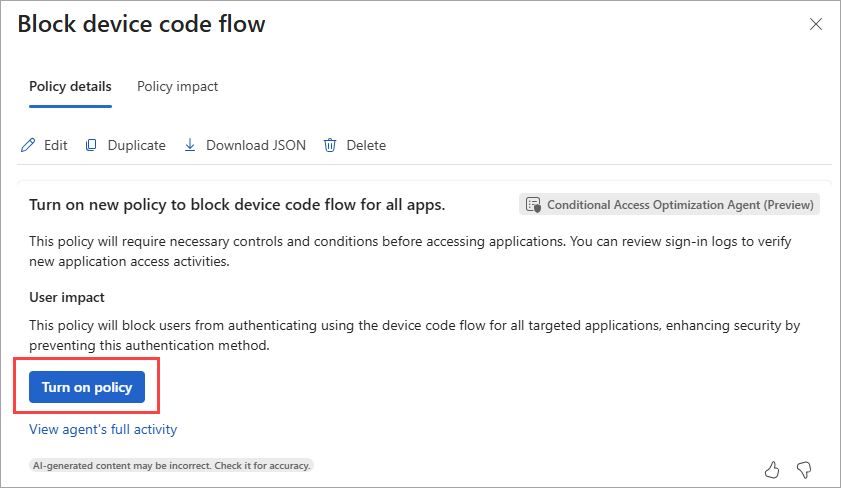Click Conditional Access Optimization Agent (Preview) label
This screenshot has width=841, height=488.
pyautogui.click(x=681, y=205)
